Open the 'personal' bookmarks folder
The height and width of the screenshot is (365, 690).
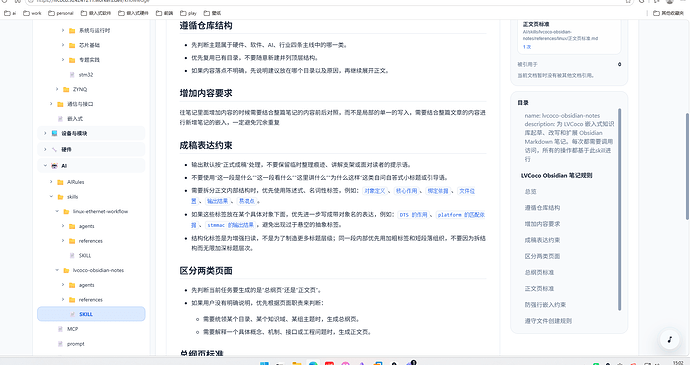pos(61,13)
